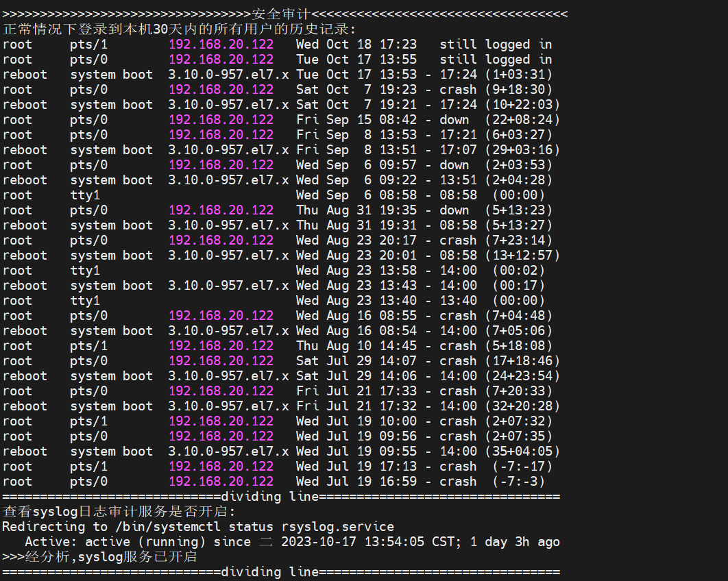Select the duration (00:02)
Screen dimensions: 728x581
click(x=519, y=271)
